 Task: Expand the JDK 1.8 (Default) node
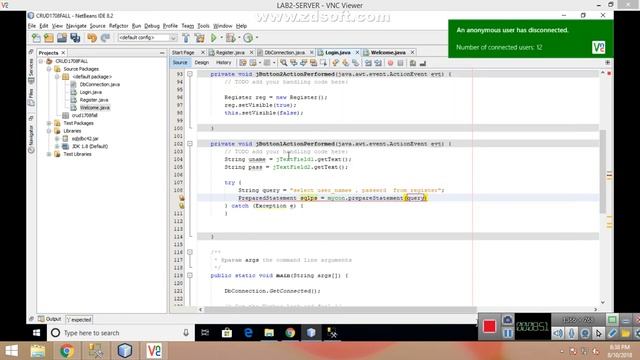[57, 147]
